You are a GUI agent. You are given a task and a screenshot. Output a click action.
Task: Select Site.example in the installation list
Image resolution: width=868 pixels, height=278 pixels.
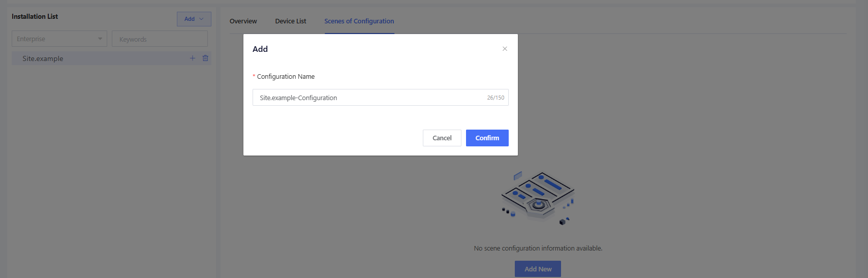pyautogui.click(x=43, y=58)
